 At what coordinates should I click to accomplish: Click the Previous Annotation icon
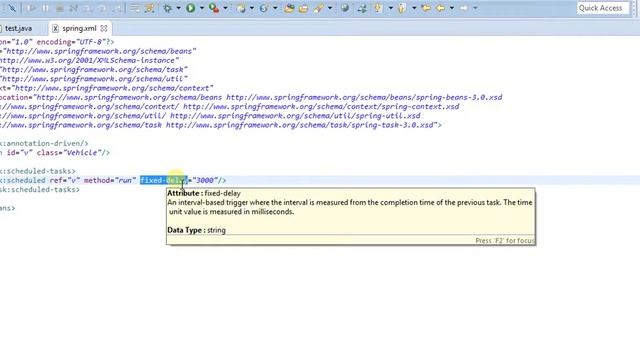click(x=402, y=8)
